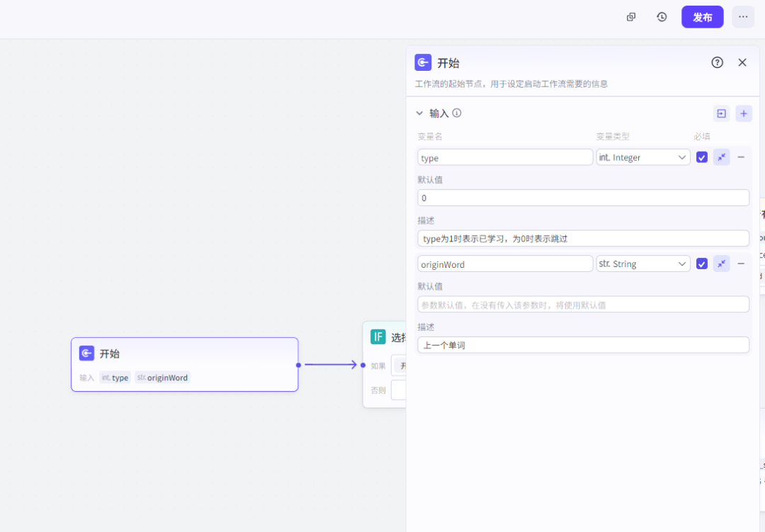Click the duplicate workflow icon near 发布

[630, 16]
